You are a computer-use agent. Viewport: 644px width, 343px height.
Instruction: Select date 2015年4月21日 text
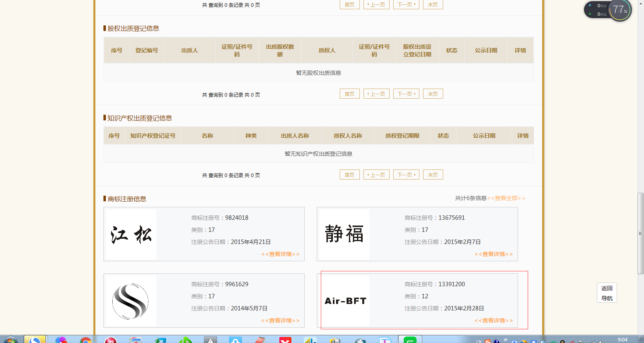(251, 242)
